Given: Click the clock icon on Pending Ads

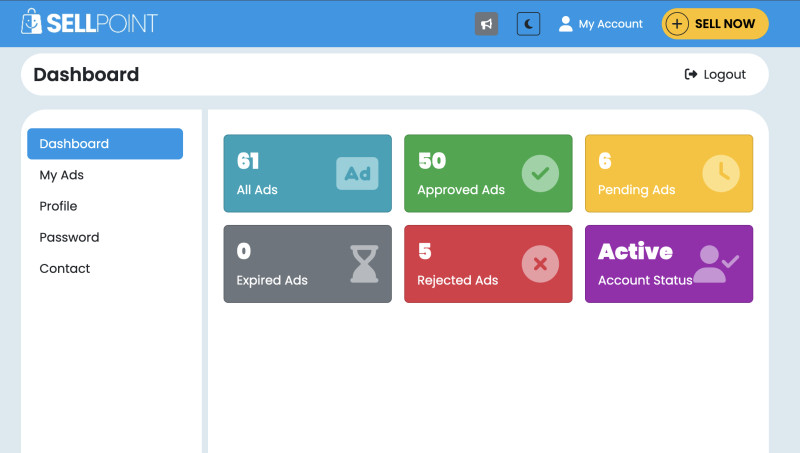Looking at the screenshot, I should (720, 173).
